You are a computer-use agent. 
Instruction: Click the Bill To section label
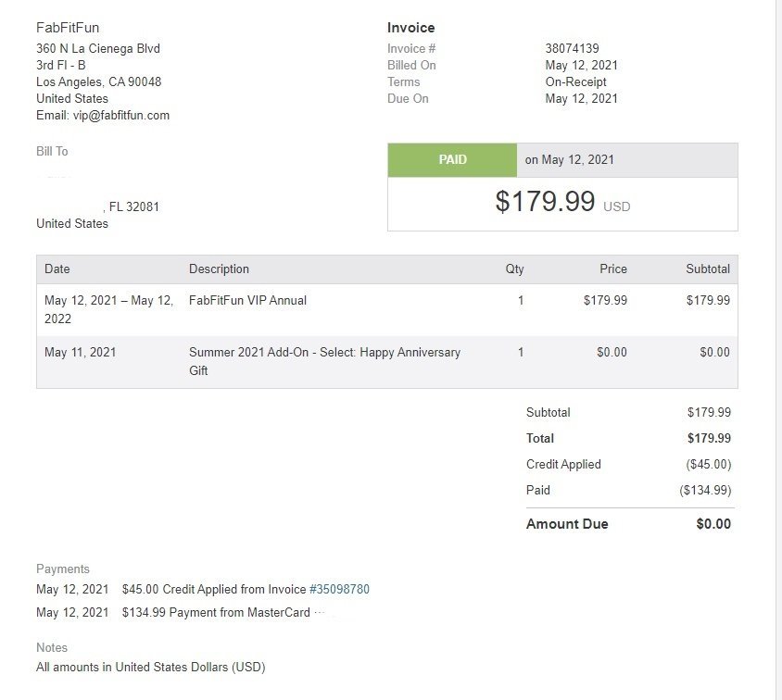click(52, 151)
